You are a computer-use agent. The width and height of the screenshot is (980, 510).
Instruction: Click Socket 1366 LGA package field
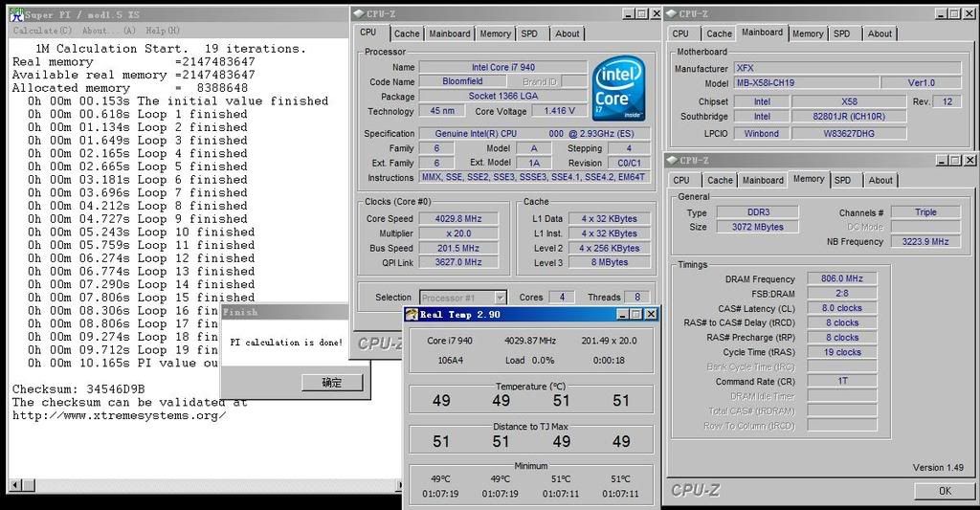(503, 97)
